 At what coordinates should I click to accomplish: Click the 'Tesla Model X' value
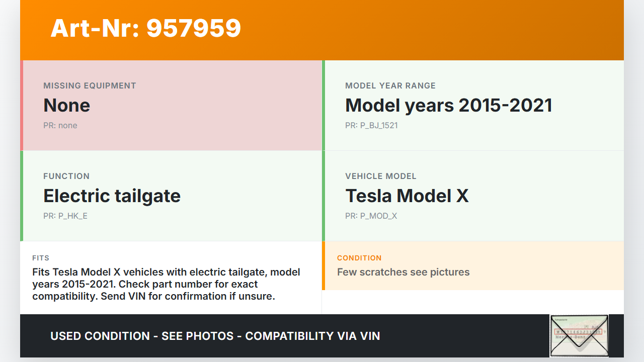tap(407, 196)
